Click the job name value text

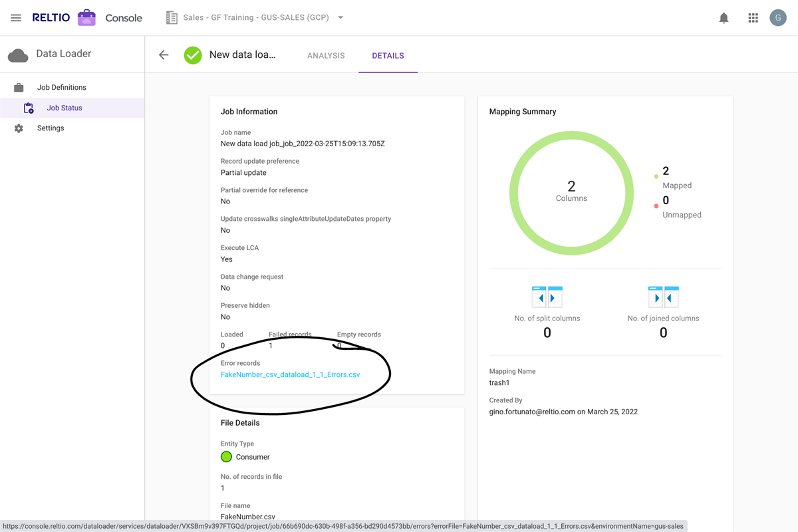pyautogui.click(x=303, y=144)
